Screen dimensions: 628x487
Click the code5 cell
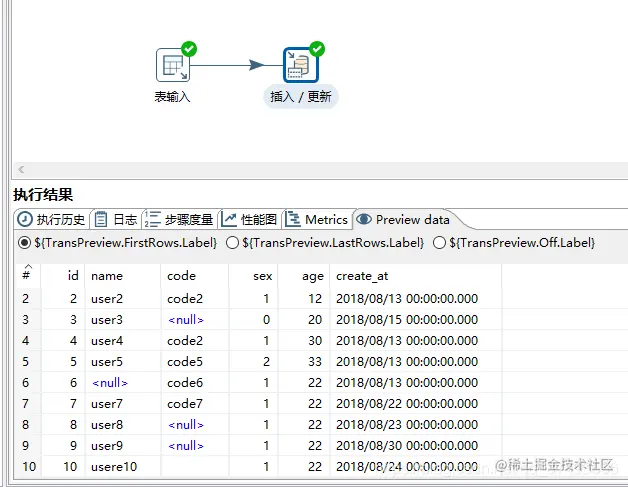[195, 362]
